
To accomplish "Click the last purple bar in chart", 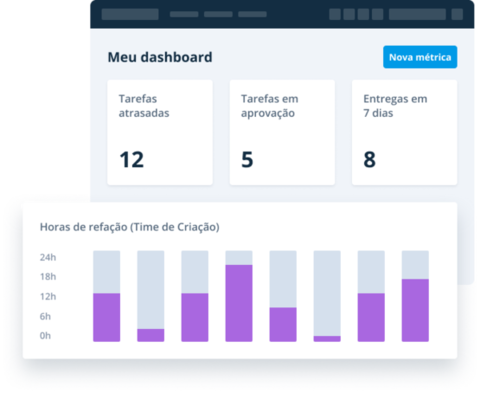I will (415, 310).
